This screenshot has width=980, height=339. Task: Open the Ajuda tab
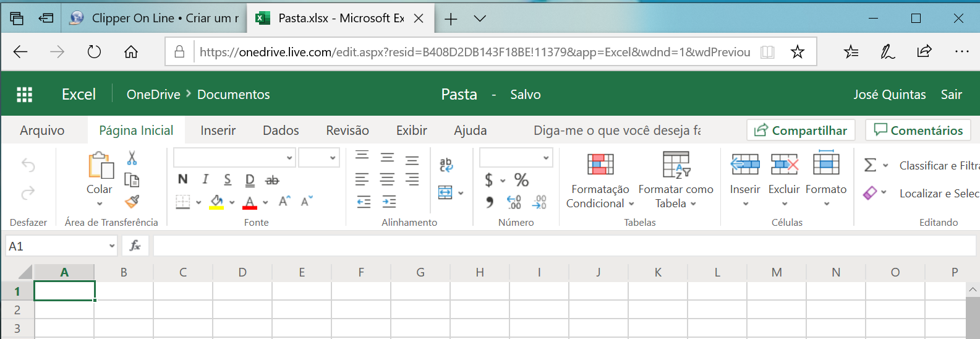pyautogui.click(x=471, y=131)
